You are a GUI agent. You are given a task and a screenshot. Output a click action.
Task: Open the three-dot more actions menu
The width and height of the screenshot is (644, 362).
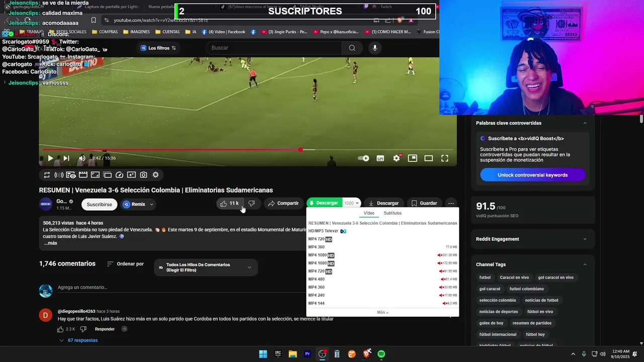tap(451, 203)
